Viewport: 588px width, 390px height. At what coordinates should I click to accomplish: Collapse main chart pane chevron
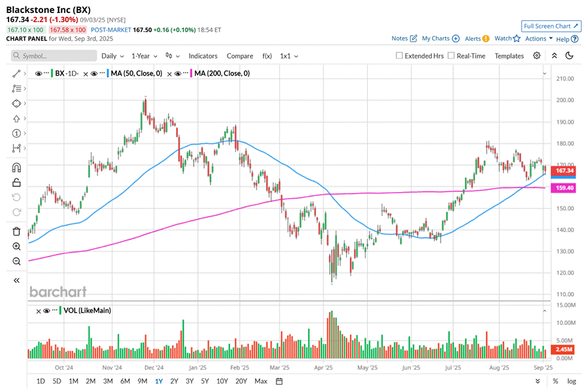(x=544, y=74)
